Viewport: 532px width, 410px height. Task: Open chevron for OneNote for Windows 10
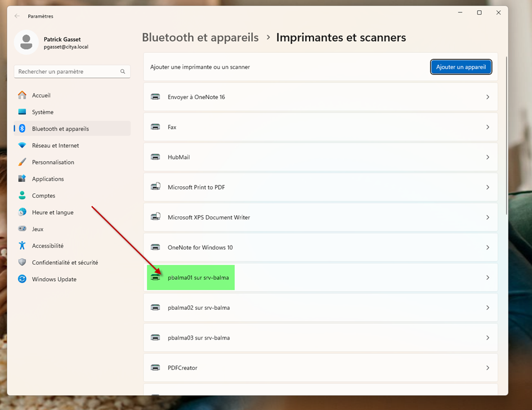coord(488,247)
